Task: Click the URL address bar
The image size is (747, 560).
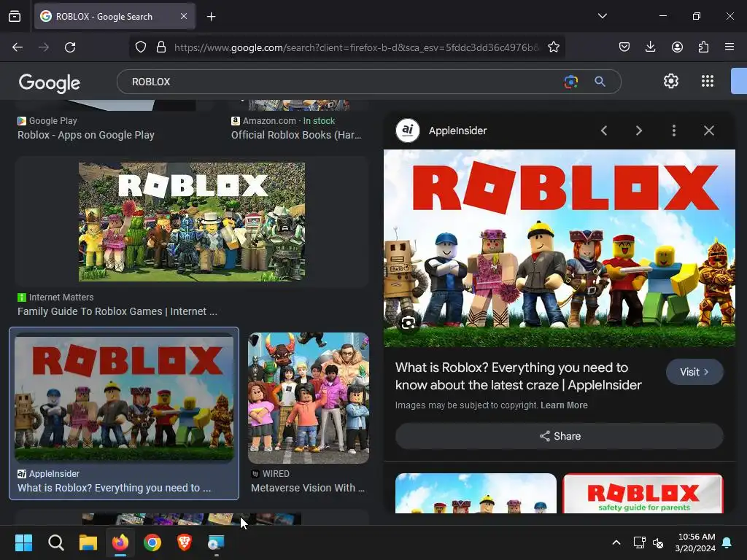Action: 356,47
